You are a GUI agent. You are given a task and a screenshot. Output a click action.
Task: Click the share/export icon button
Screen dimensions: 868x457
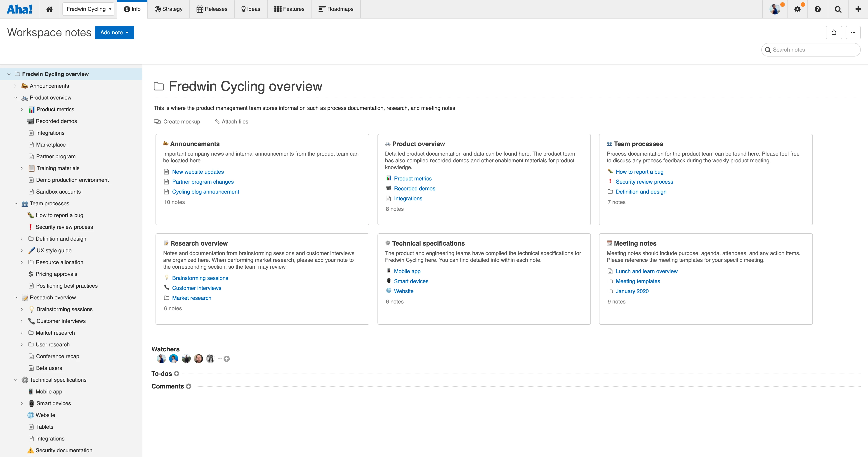(834, 32)
